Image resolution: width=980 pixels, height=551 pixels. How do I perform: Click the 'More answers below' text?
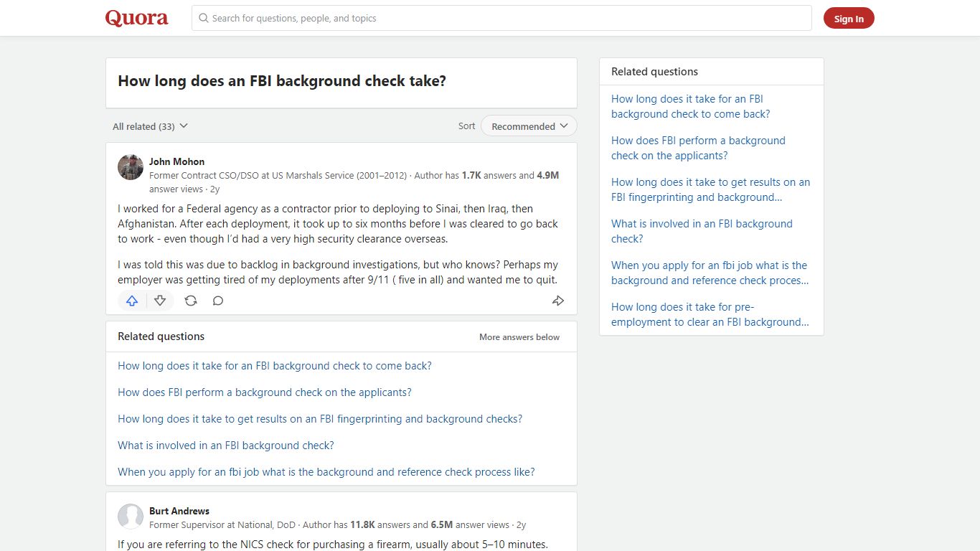click(x=519, y=337)
